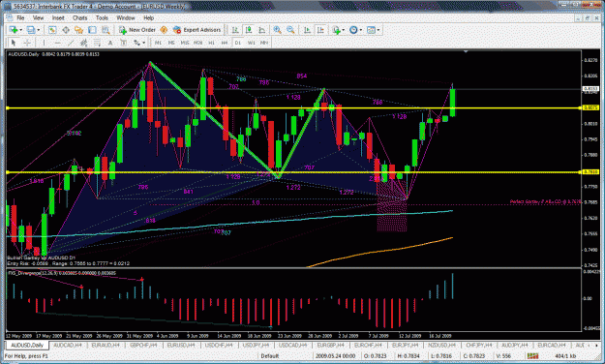The image size is (605, 364).
Task: Open the View menu
Action: 38,17
